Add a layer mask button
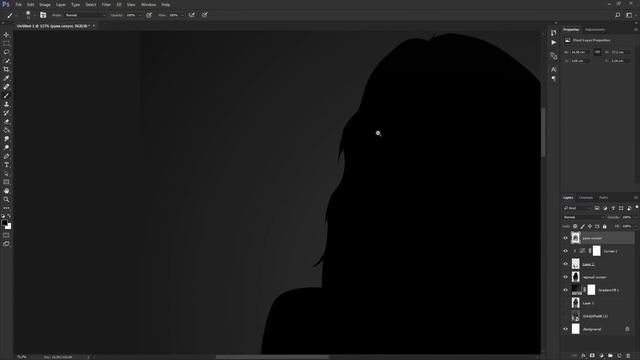The image size is (640, 360). [592, 356]
